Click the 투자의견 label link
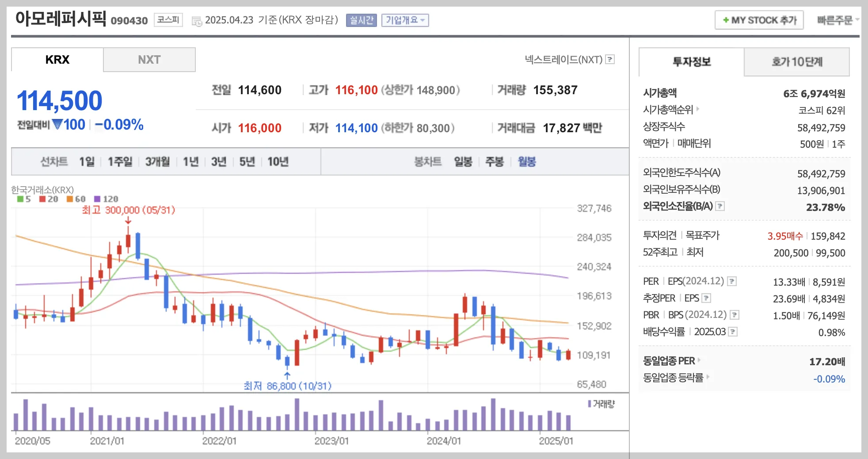 click(x=660, y=235)
